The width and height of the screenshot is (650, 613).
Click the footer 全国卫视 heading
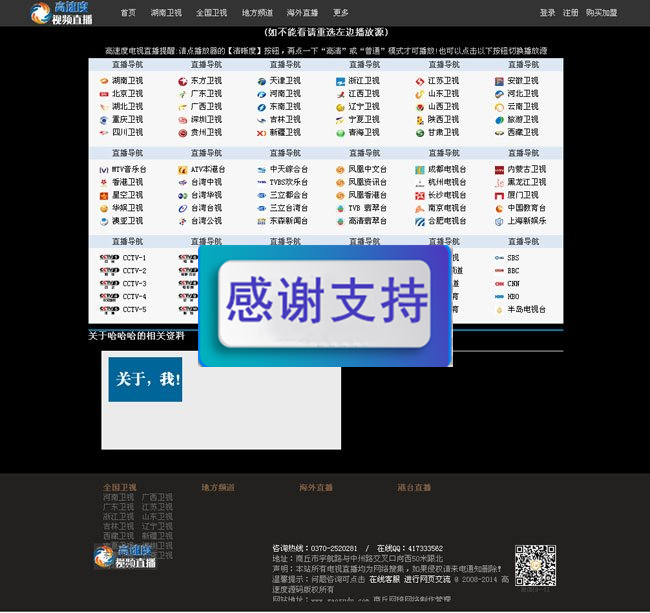120,487
